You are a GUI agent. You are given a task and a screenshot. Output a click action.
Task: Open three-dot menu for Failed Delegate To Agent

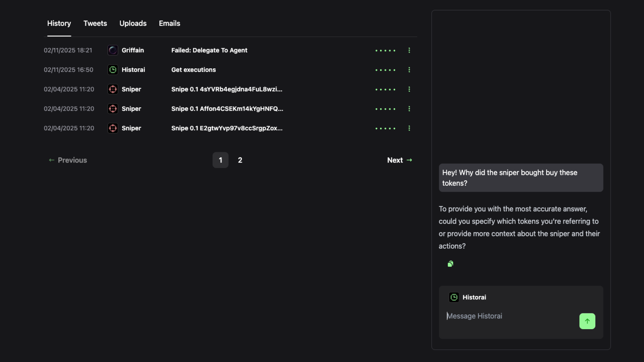(x=409, y=50)
